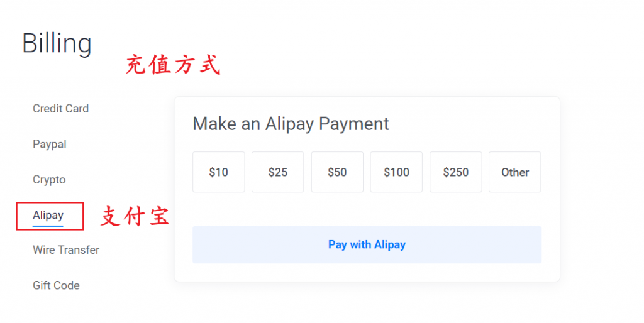The height and width of the screenshot is (323, 644).
Task: Go to the Gift Code section
Action: [56, 285]
